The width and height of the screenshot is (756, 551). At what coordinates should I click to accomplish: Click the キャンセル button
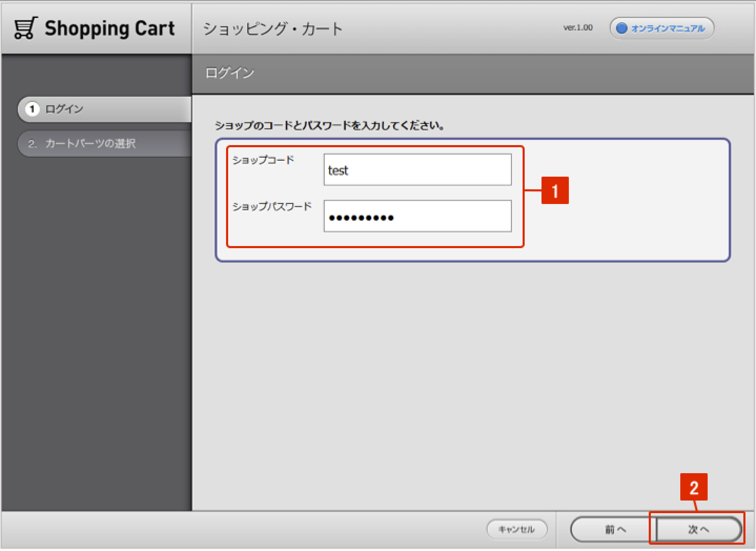point(517,529)
